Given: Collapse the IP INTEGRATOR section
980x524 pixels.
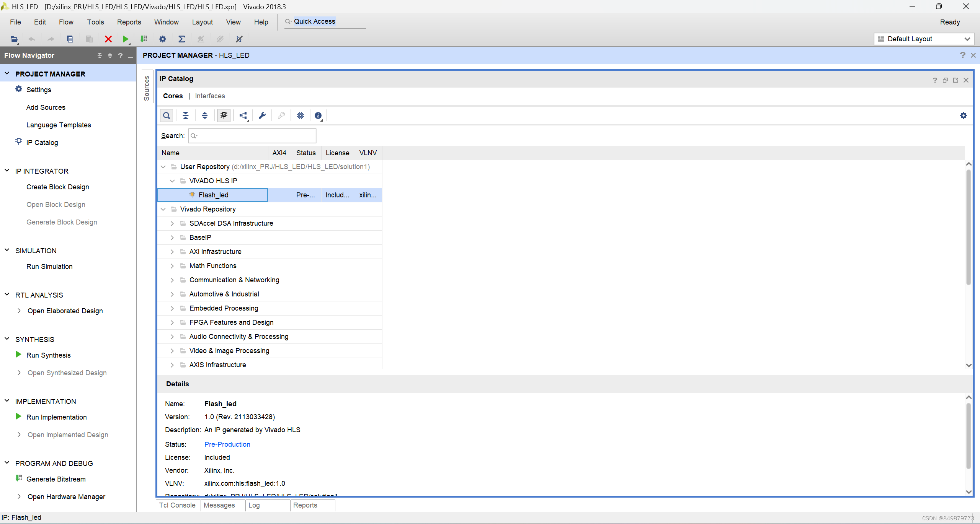Looking at the screenshot, I should pos(7,171).
